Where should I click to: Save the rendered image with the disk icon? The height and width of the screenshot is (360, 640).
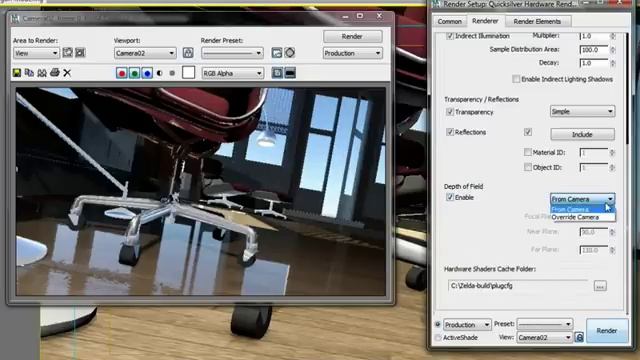(17, 73)
